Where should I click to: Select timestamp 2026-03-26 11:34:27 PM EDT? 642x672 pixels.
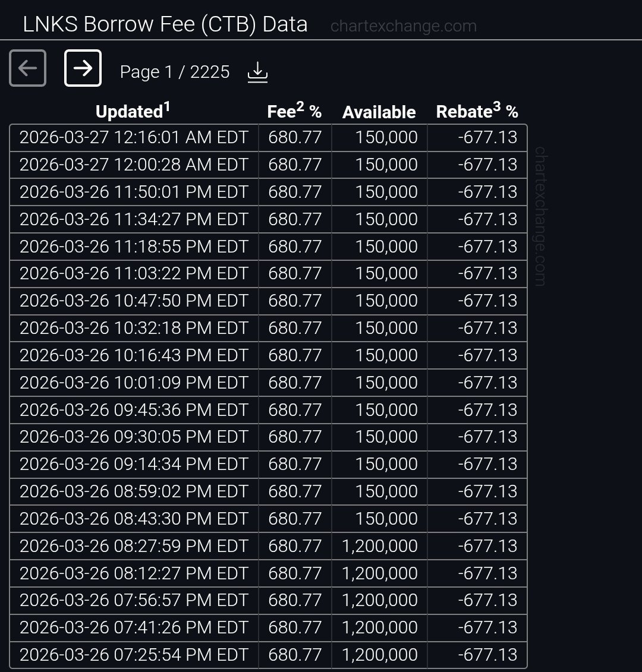click(134, 219)
